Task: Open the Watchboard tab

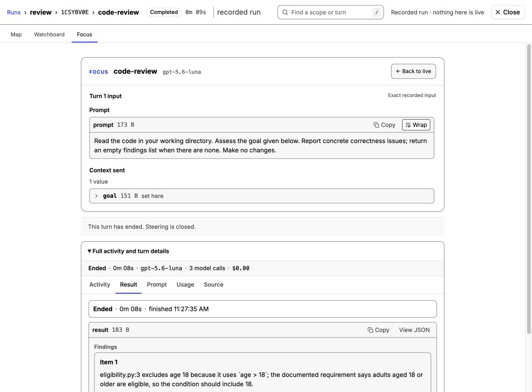Action: point(49,34)
